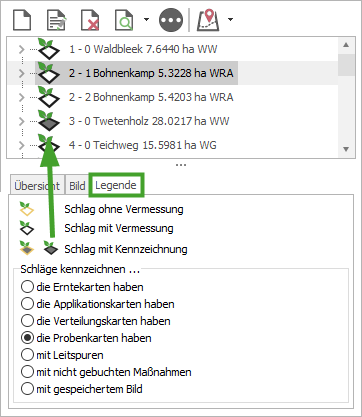Screen dimensions: 362x417
Task: Click the new blank document icon
Action: [22, 20]
